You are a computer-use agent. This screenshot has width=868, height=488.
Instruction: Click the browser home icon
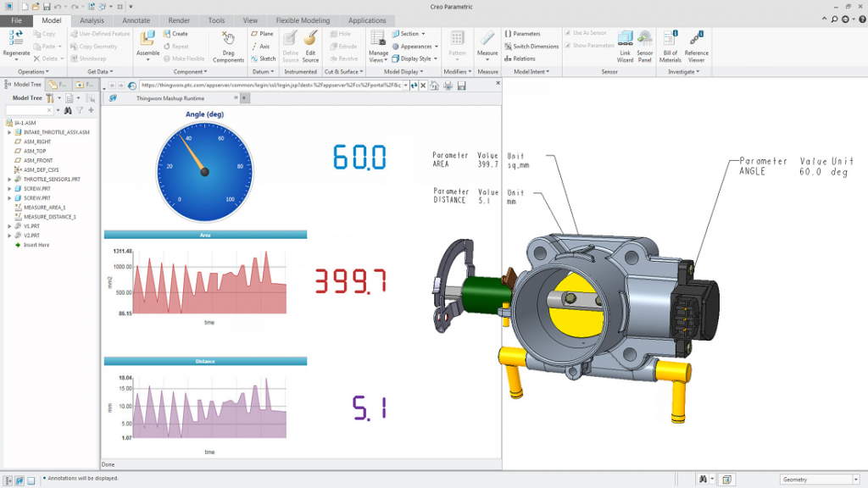[x=435, y=86]
